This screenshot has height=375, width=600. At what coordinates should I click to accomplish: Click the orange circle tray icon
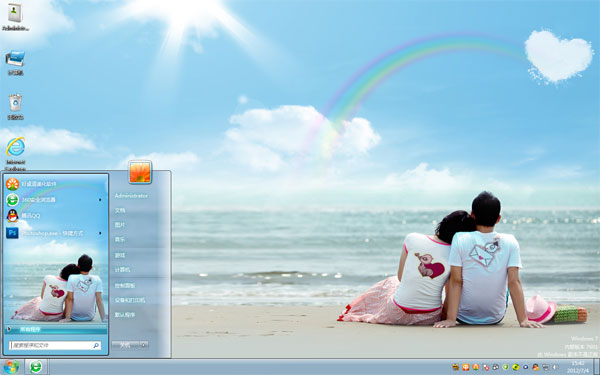tap(476, 367)
